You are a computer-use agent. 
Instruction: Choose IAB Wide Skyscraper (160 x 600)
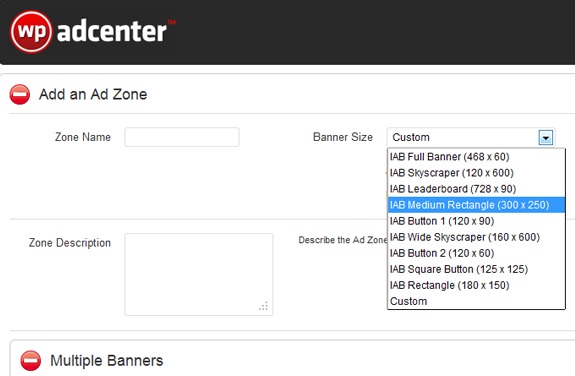click(x=476, y=237)
